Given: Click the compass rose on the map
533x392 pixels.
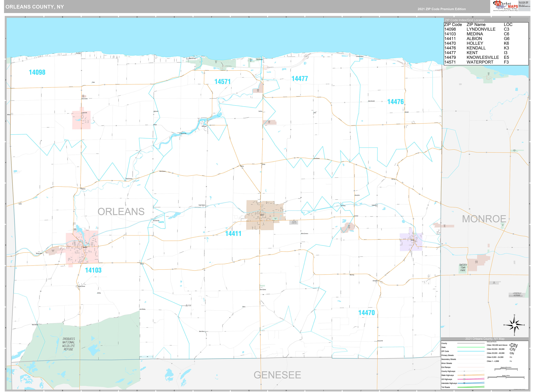Looking at the screenshot, I should tap(514, 325).
